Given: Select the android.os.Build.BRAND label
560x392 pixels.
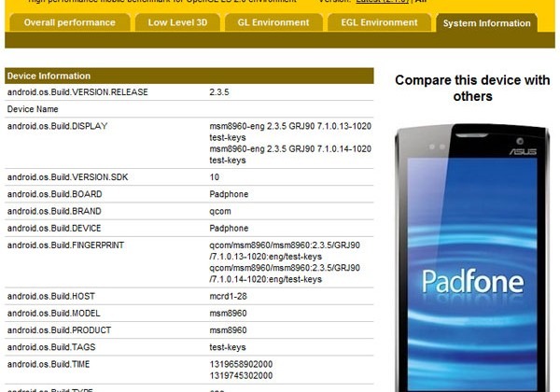Looking at the screenshot, I should tap(54, 211).
